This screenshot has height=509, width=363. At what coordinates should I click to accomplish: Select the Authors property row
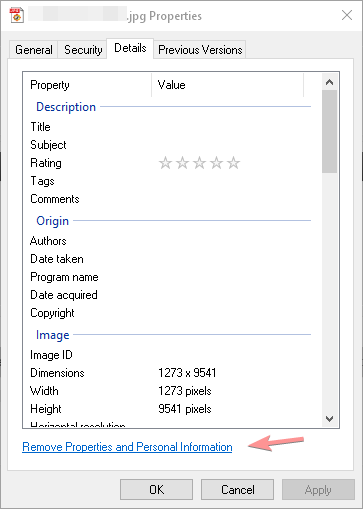pyautogui.click(x=170, y=241)
